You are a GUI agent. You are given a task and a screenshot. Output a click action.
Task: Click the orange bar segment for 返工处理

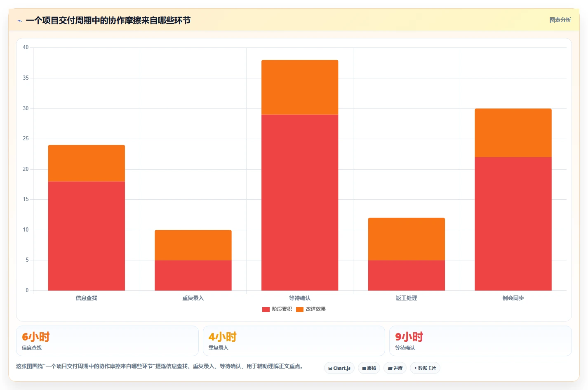[x=407, y=239]
